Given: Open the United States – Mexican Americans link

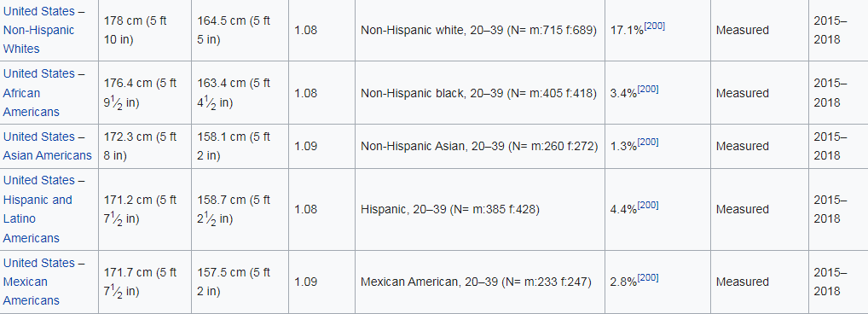Looking at the screenshot, I should tap(43, 282).
